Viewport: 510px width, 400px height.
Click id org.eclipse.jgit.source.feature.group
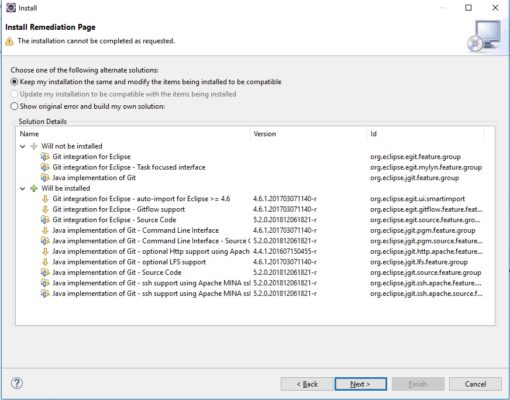pos(426,272)
